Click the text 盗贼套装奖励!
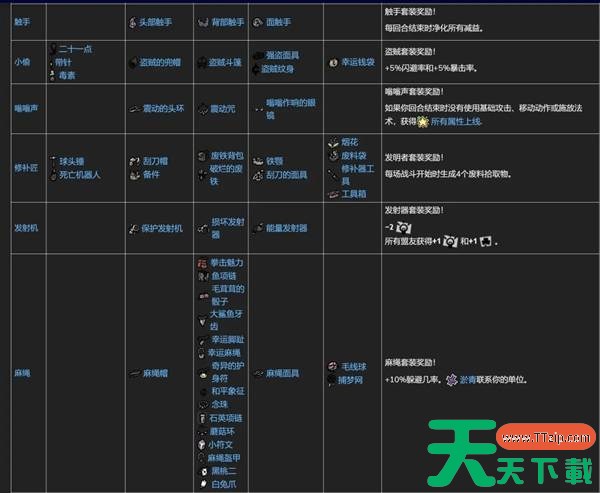Viewport: 600px width, 493px height. (409, 52)
